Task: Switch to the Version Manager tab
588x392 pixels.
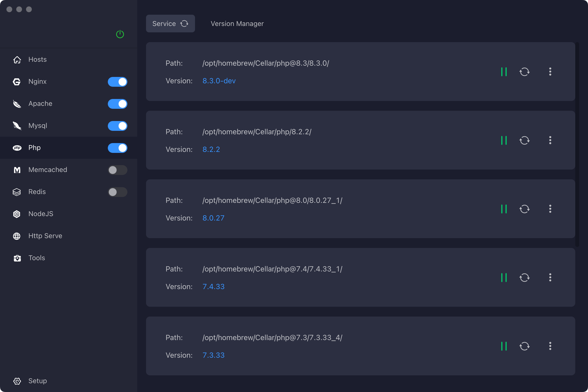Action: click(237, 24)
